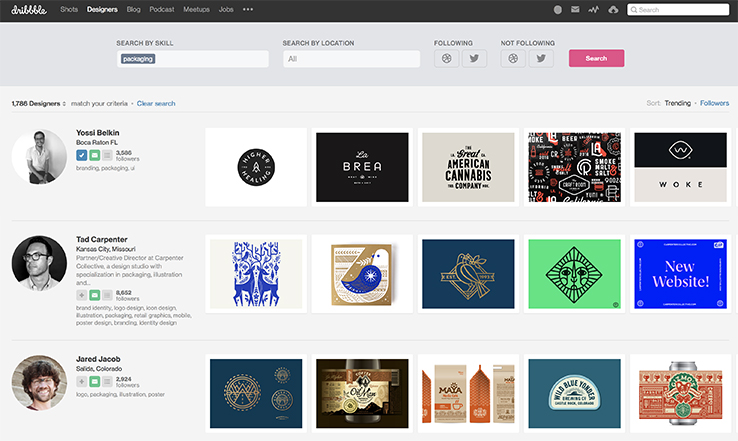Screen dimensions: 738x441
Task: Toggle Dribbble filter under Following
Action: (x=447, y=58)
